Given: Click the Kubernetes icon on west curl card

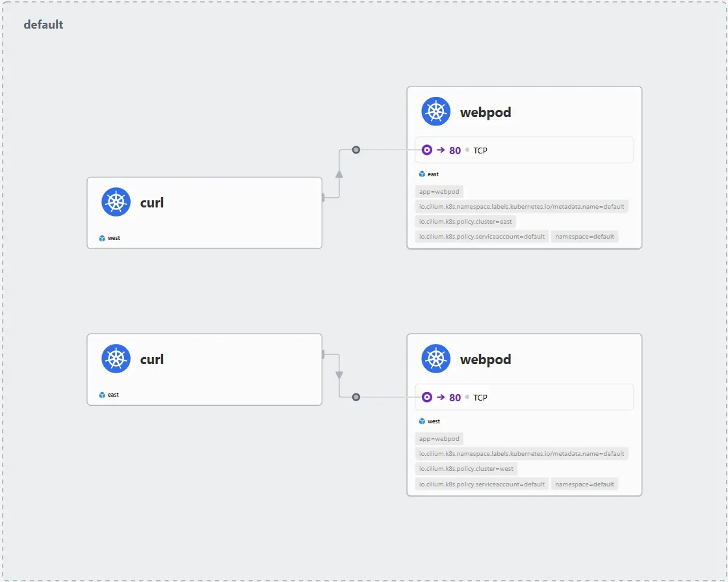Looking at the screenshot, I should coord(116,202).
